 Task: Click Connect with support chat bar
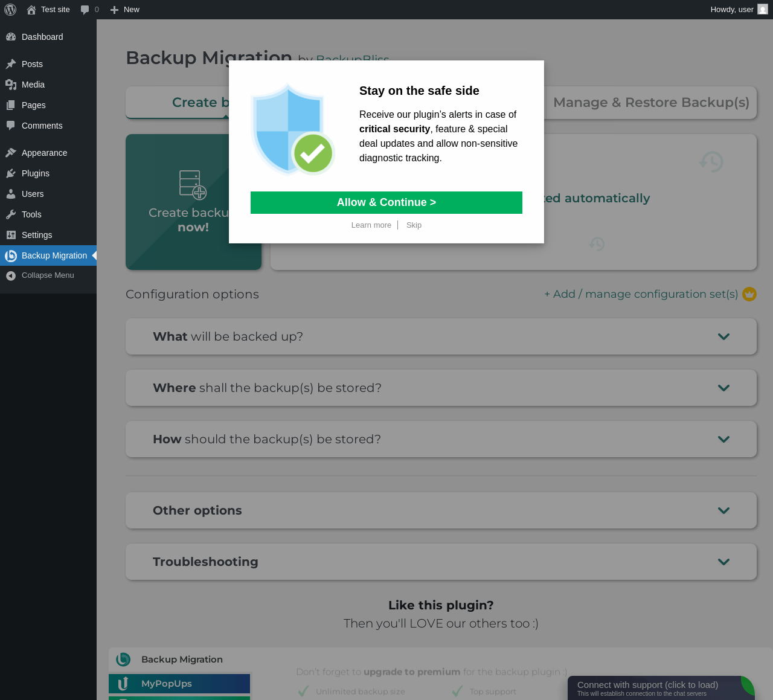(x=661, y=688)
